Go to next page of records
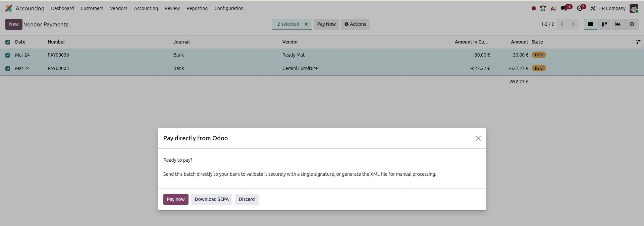The width and height of the screenshot is (644, 226). [573, 24]
